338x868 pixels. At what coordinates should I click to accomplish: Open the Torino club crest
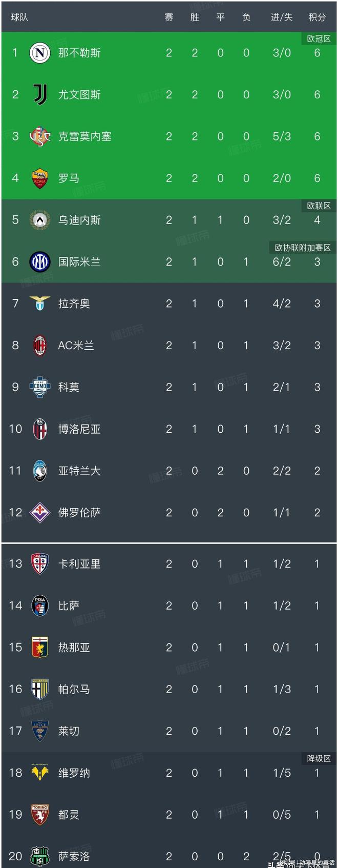40,814
